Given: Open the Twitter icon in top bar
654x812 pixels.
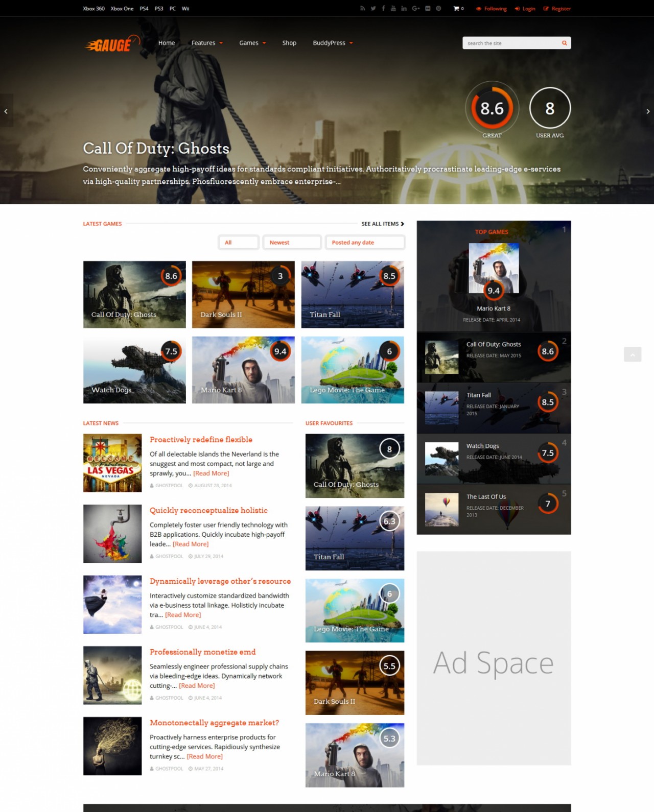Looking at the screenshot, I should 373,9.
